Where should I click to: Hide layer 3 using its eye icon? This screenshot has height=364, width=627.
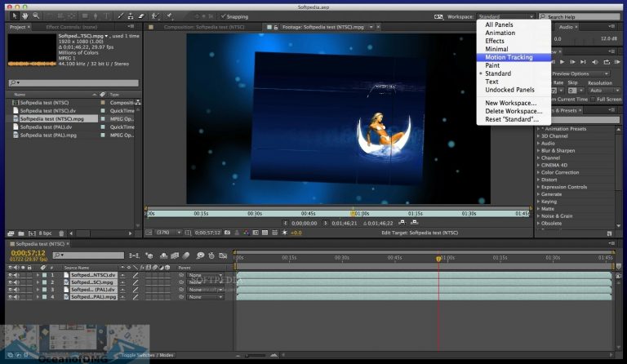10,290
